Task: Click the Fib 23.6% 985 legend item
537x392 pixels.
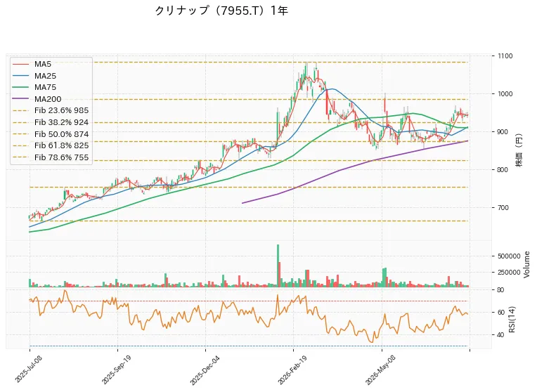Action: pos(51,110)
